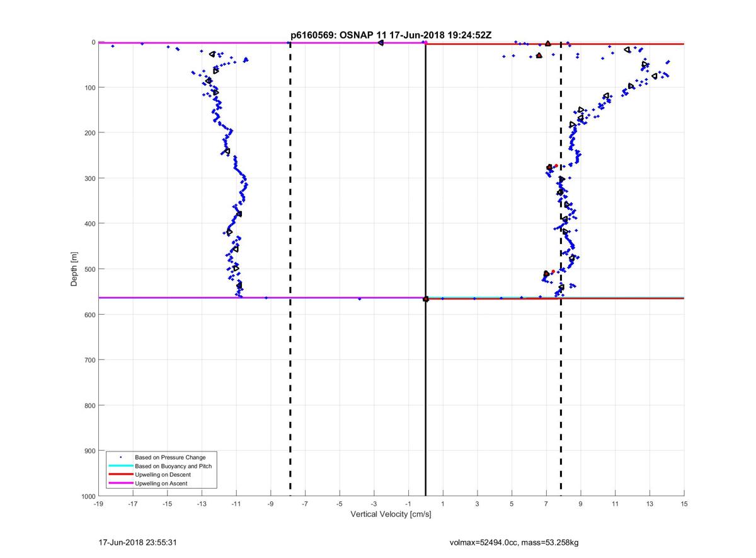Click the "Upwelling on Ascent" legend entry
Image resolution: width=756 pixels, height=558 pixels.
161,484
